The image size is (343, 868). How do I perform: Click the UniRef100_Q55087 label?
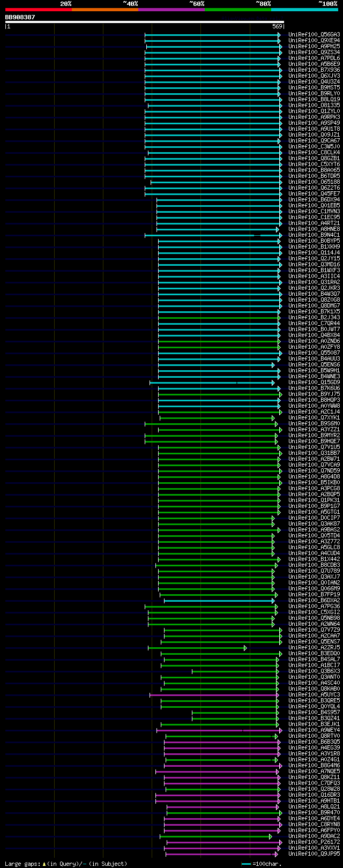[x=314, y=353]
